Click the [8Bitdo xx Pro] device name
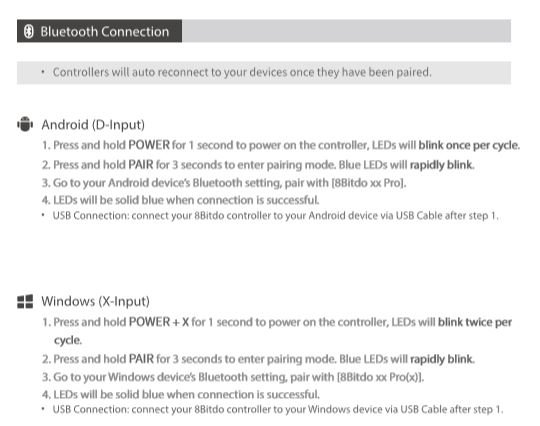540x426 pixels. (x=368, y=183)
